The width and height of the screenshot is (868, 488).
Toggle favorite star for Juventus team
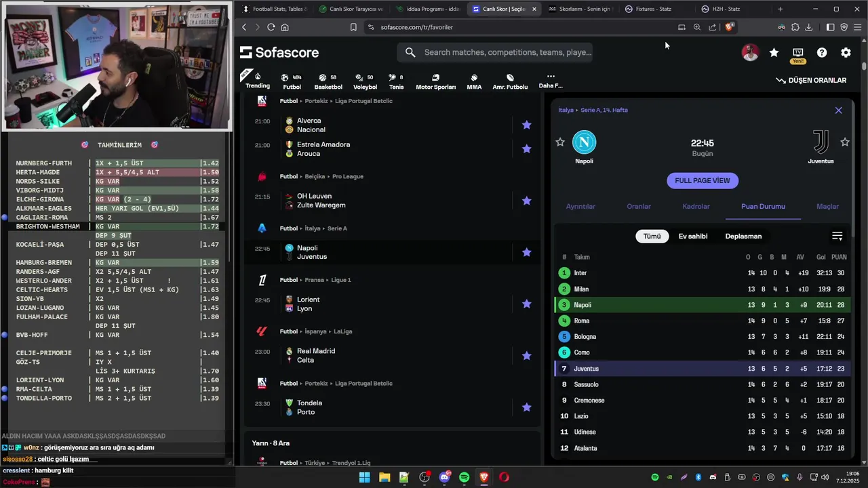point(845,142)
